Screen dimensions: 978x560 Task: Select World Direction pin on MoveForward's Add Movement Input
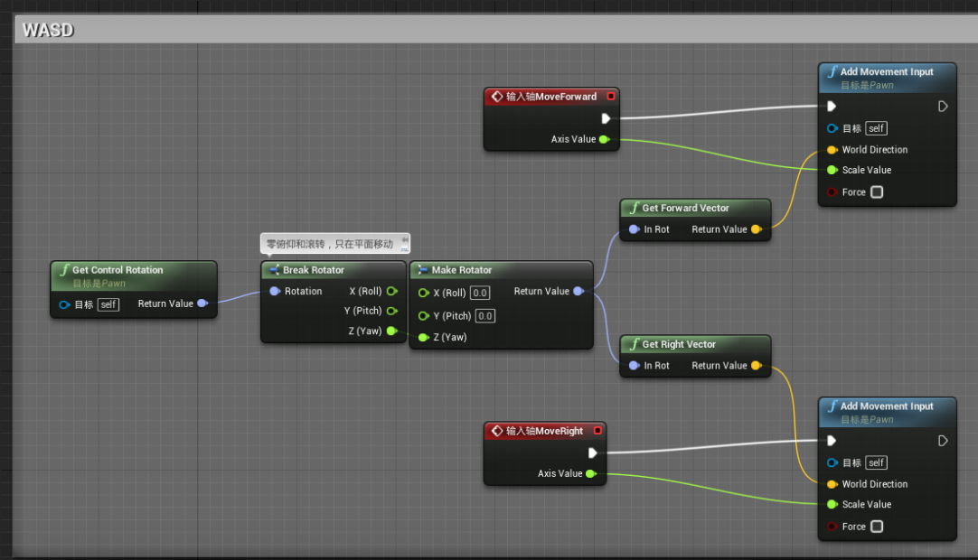[x=832, y=150]
